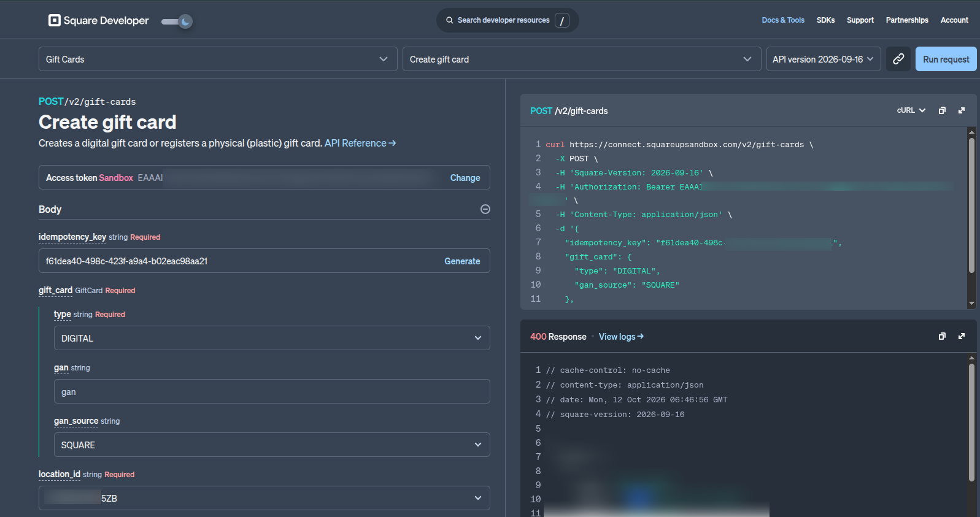Open the Account menu
This screenshot has width=980, height=517.
[x=954, y=20]
